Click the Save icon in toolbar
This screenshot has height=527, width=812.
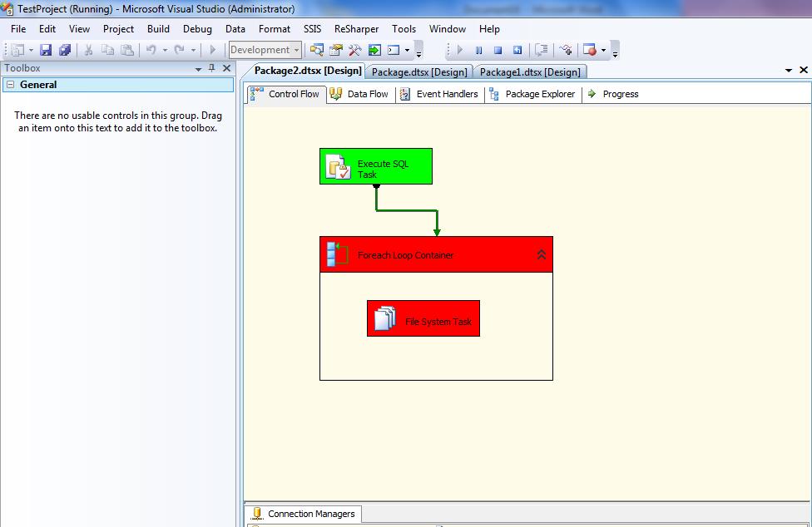(x=47, y=50)
